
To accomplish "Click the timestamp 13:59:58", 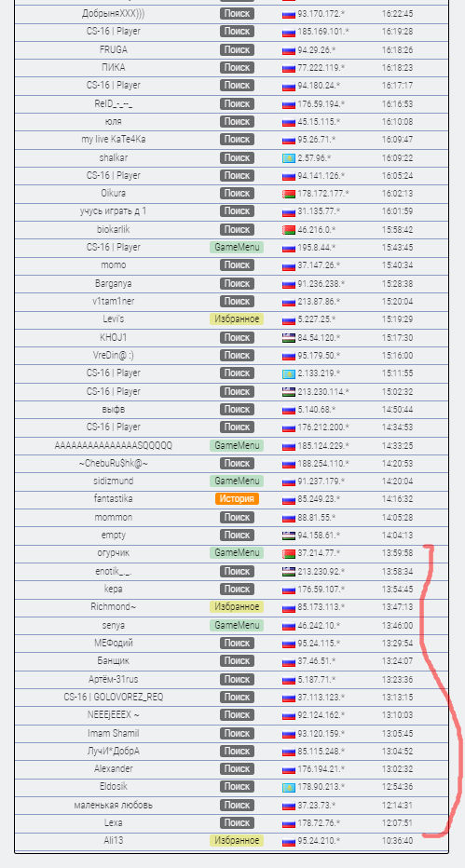I will click(x=397, y=553).
